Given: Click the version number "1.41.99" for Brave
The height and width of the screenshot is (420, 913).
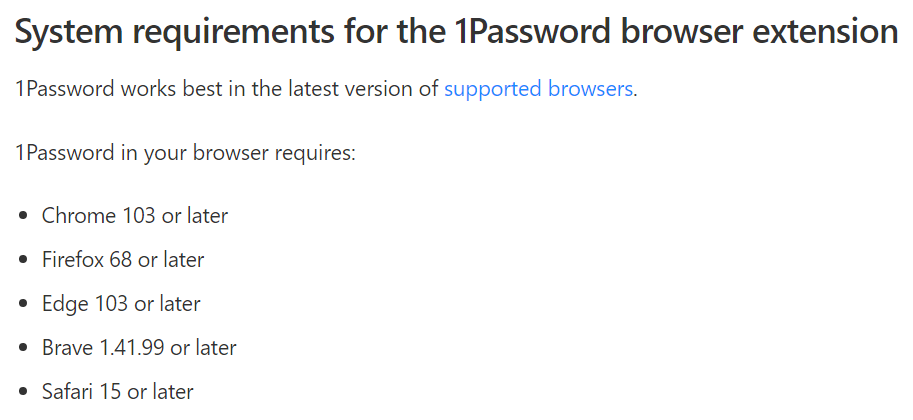Looking at the screenshot, I should [132, 347].
